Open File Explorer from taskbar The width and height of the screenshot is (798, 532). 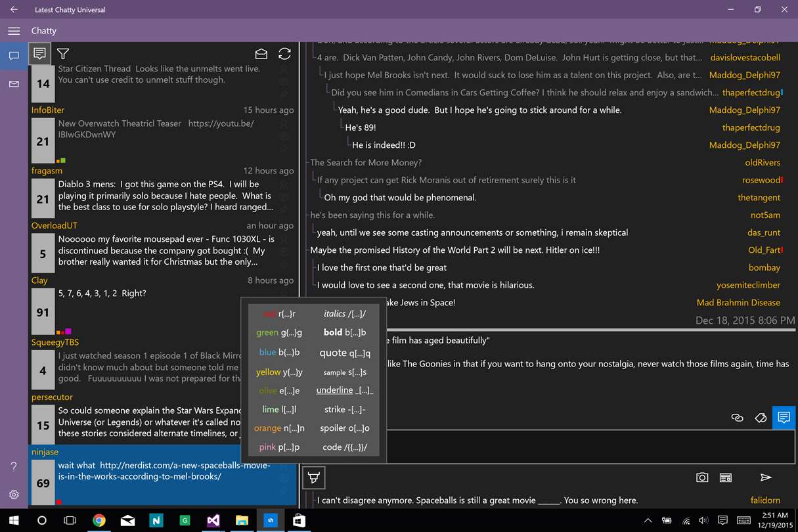[x=242, y=520]
